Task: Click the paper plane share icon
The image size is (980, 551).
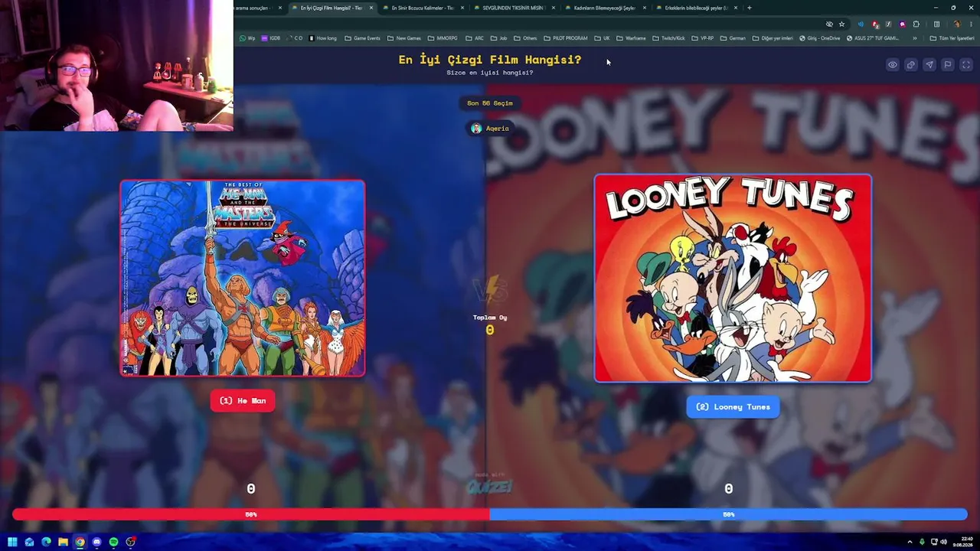Action: (x=929, y=65)
